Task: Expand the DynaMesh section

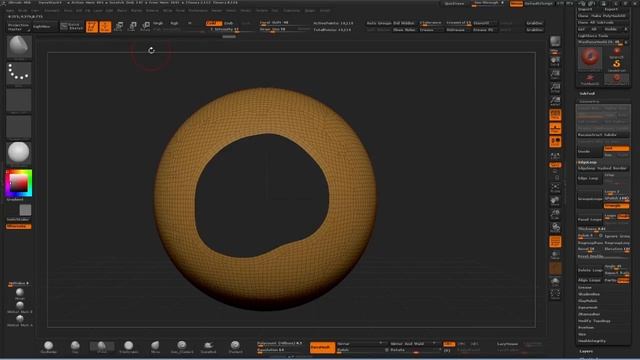Action: click(588, 307)
